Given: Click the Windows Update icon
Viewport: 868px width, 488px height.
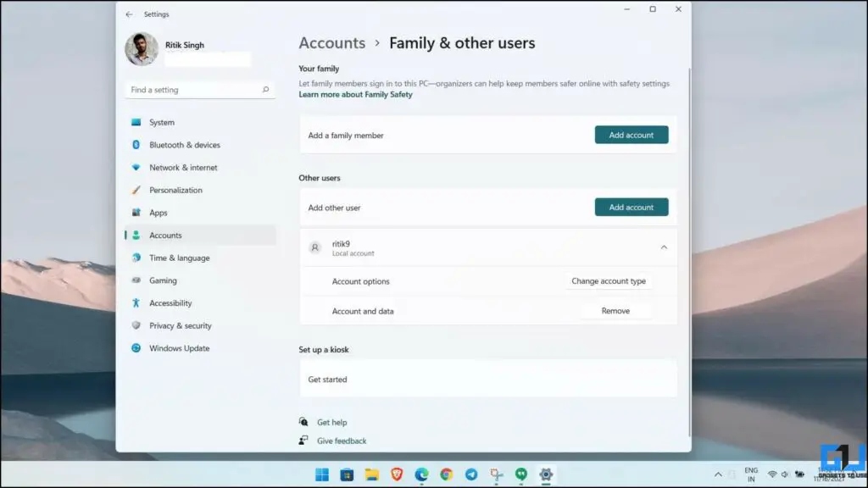Looking at the screenshot, I should (138, 347).
